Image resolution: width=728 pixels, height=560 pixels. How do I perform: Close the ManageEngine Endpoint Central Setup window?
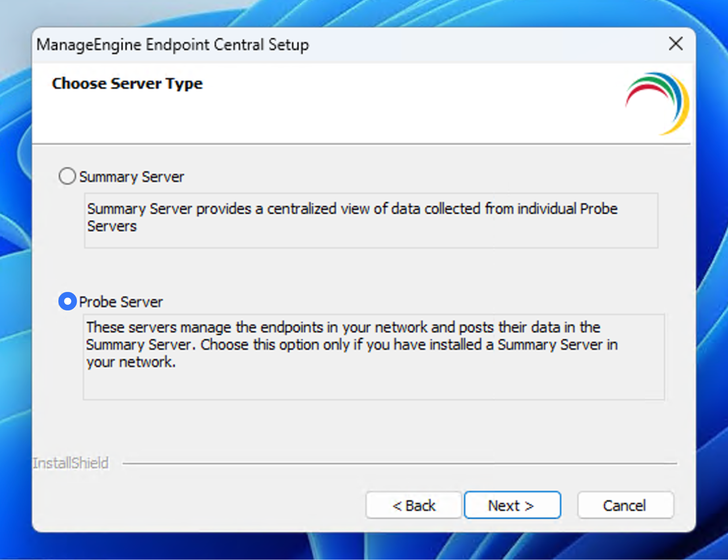[675, 44]
